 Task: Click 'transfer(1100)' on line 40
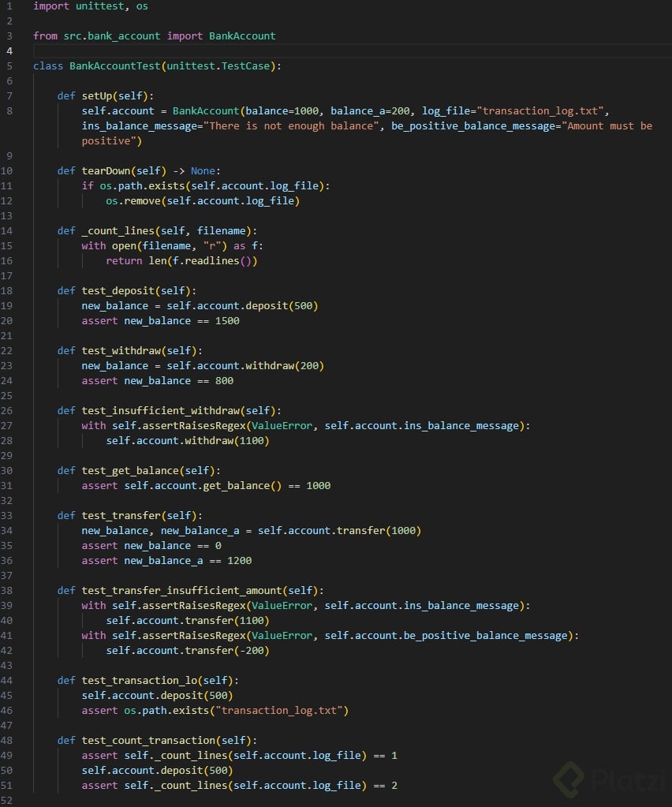tap(227, 620)
